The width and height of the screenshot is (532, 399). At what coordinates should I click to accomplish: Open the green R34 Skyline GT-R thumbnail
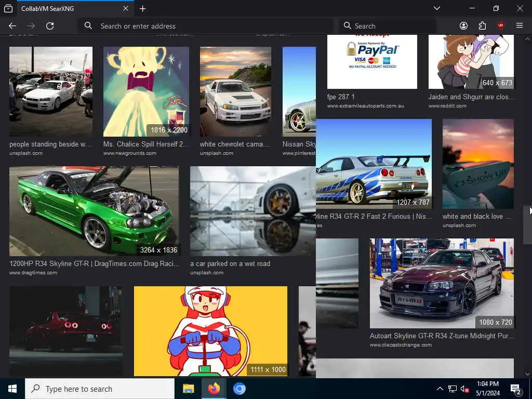pyautogui.click(x=94, y=211)
